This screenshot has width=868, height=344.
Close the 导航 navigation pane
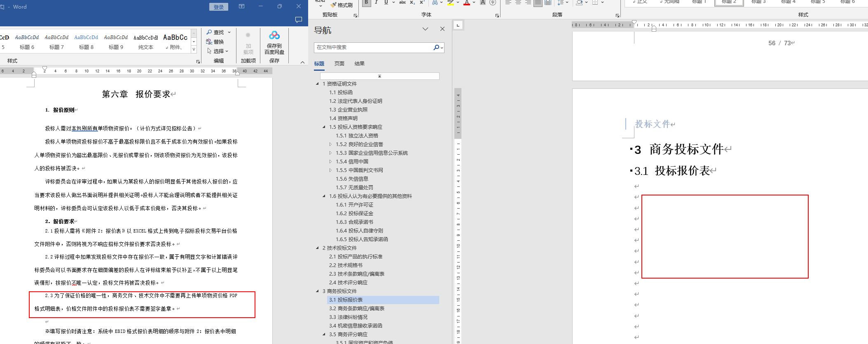442,29
